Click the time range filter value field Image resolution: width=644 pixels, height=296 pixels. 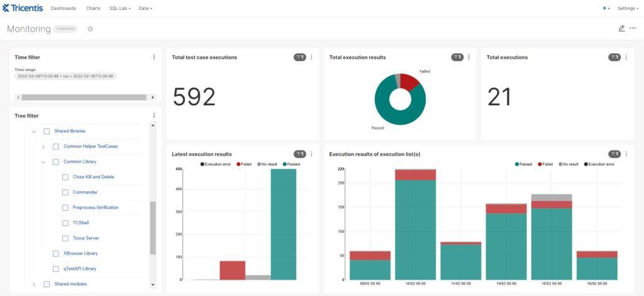(65, 76)
